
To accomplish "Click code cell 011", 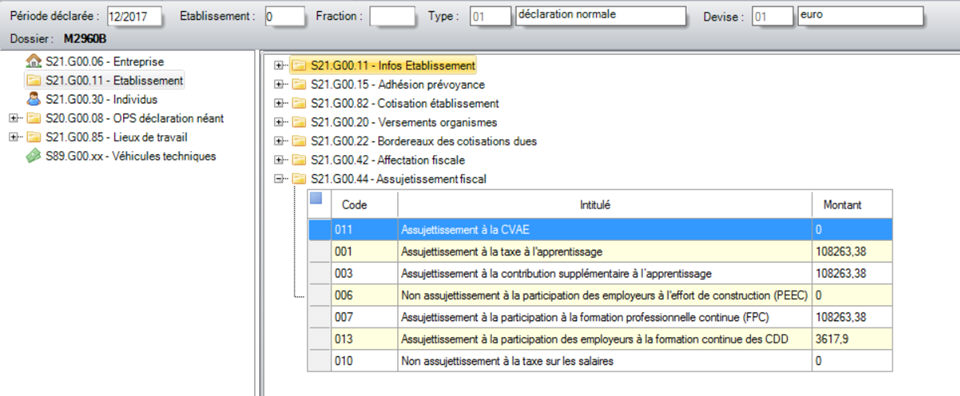I will [364, 230].
